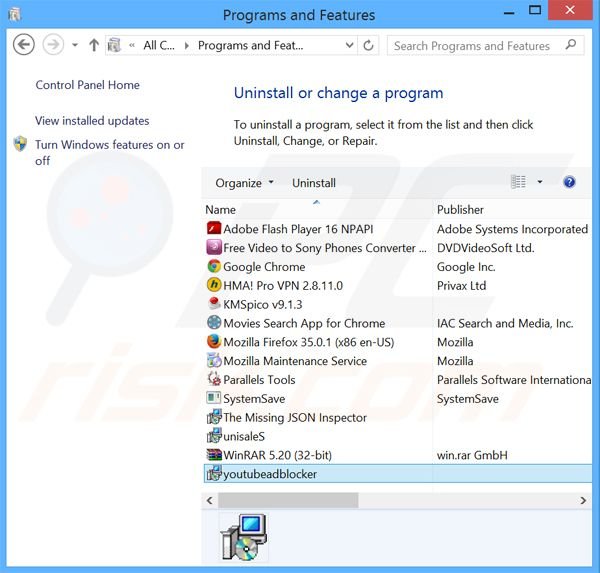The height and width of the screenshot is (573, 600).
Task: Select Mozilla Maintenance Service entry
Action: click(x=295, y=361)
